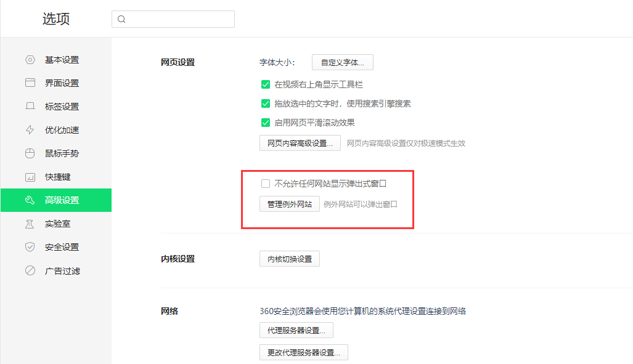633x364 pixels.
Task: Click the 360安全浏览器 proxy description text
Action: point(362,311)
